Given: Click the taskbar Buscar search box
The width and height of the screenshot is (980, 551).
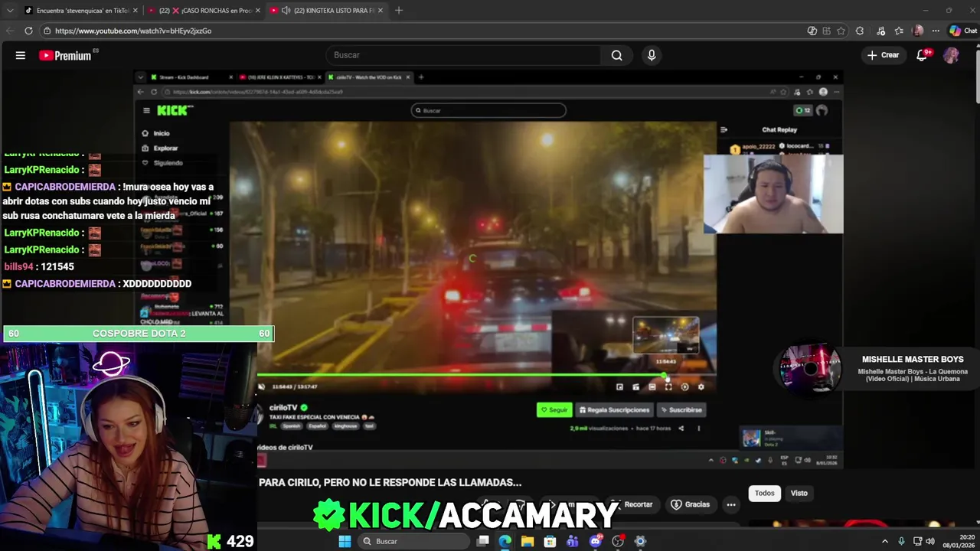Looking at the screenshot, I should coord(413,541).
